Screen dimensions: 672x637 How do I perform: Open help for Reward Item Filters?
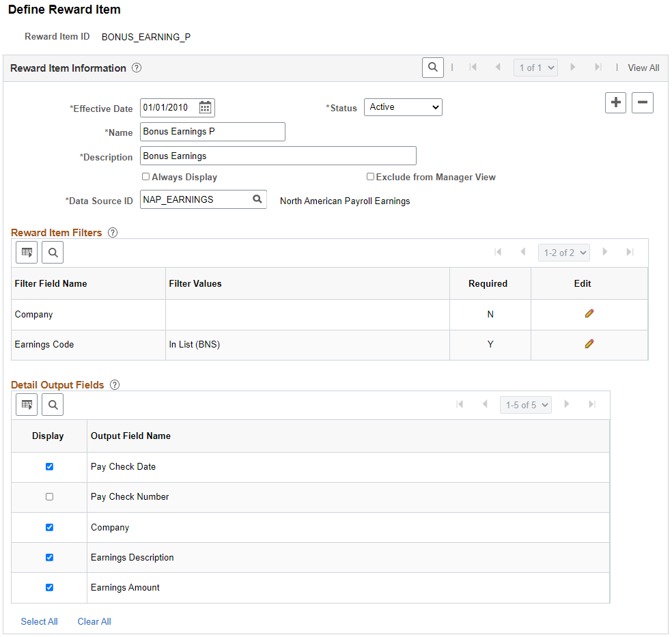point(113,232)
